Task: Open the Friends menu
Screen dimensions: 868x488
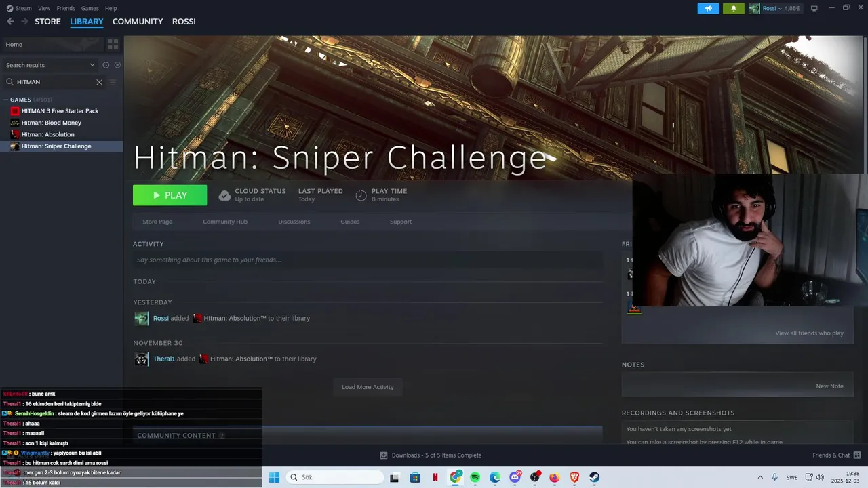Action: coord(66,8)
